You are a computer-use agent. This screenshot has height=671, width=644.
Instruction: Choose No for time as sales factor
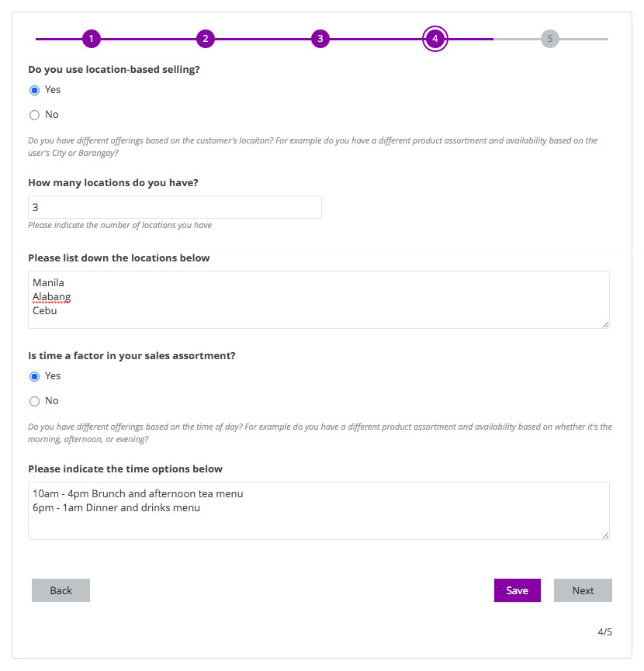pyautogui.click(x=34, y=401)
